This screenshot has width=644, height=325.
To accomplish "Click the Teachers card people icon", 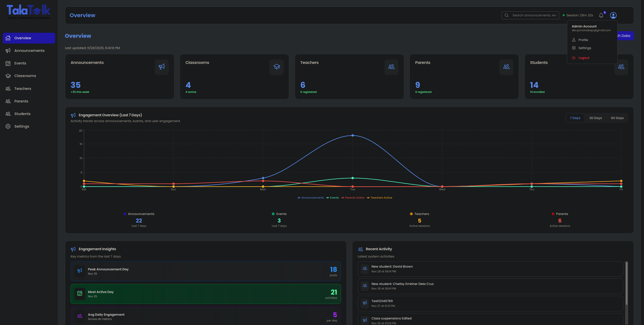I will (391, 67).
